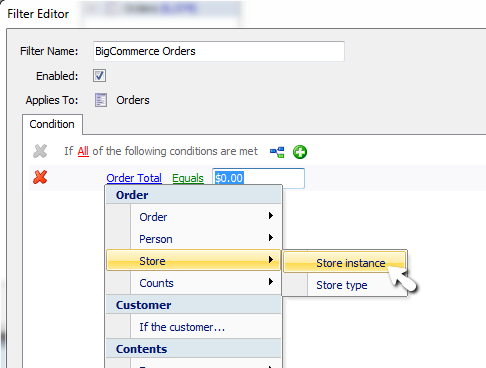Click the Filter Editor window title

(38, 14)
